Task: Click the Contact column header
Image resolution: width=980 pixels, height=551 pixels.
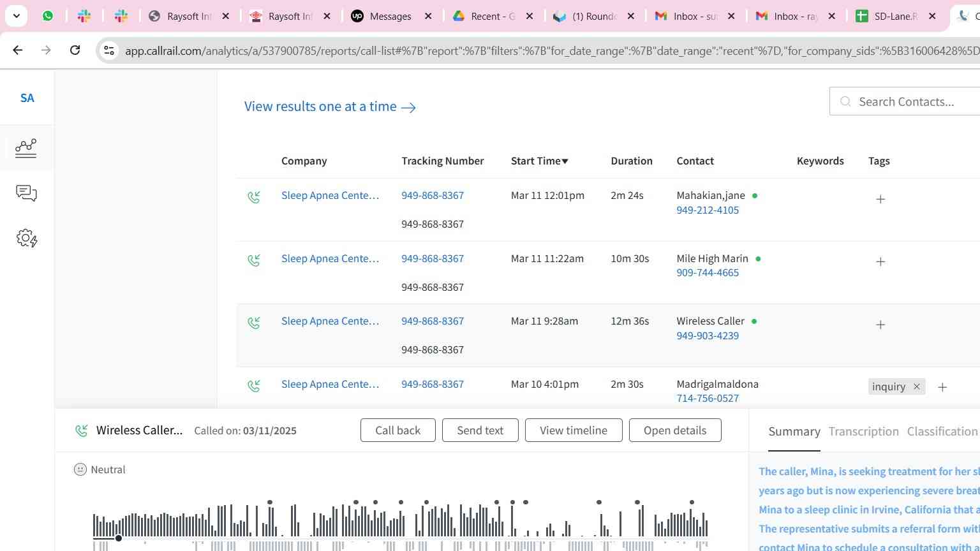Action: 695,161
